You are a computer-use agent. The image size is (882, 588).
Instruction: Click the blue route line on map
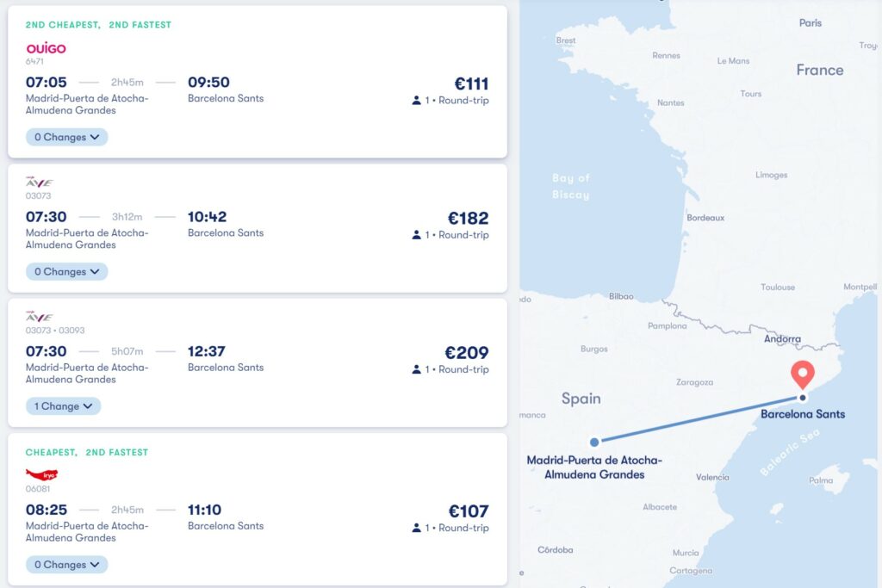click(x=699, y=419)
